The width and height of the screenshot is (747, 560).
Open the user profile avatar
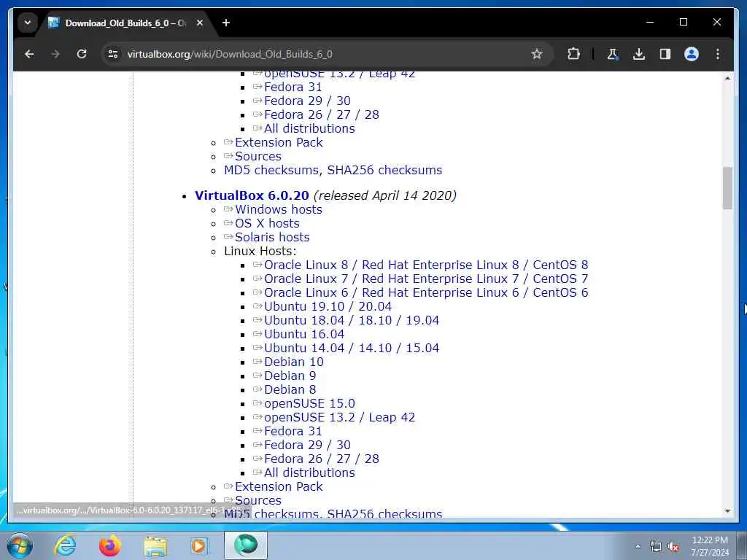(692, 54)
